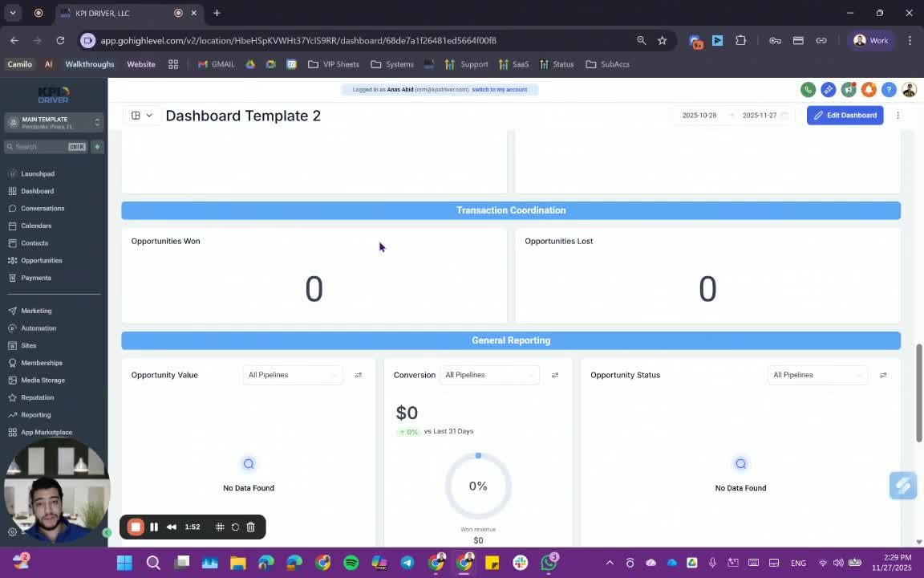
Task: Delete the recording with the trash icon
Action: [x=250, y=527]
